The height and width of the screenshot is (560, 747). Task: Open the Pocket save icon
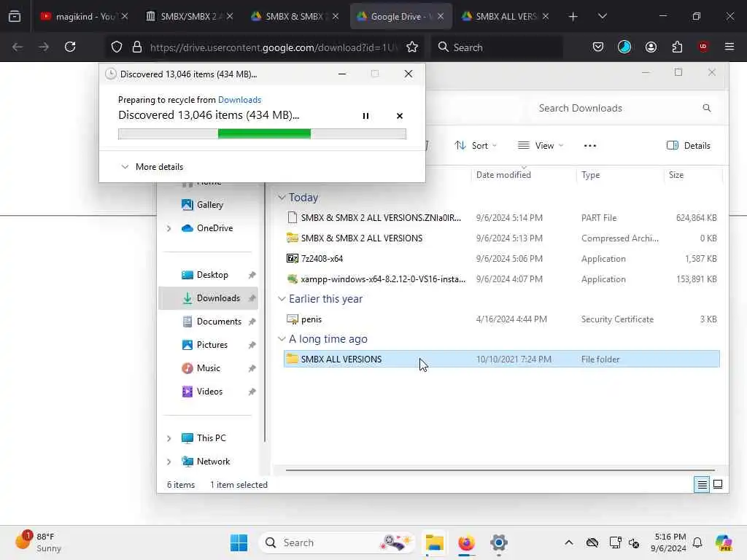598,47
